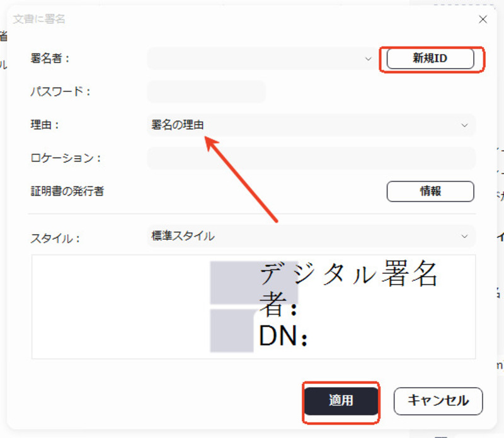Viewport: 504px width, 438px height.
Task: Apply the signature with the 適用 button
Action: point(341,401)
